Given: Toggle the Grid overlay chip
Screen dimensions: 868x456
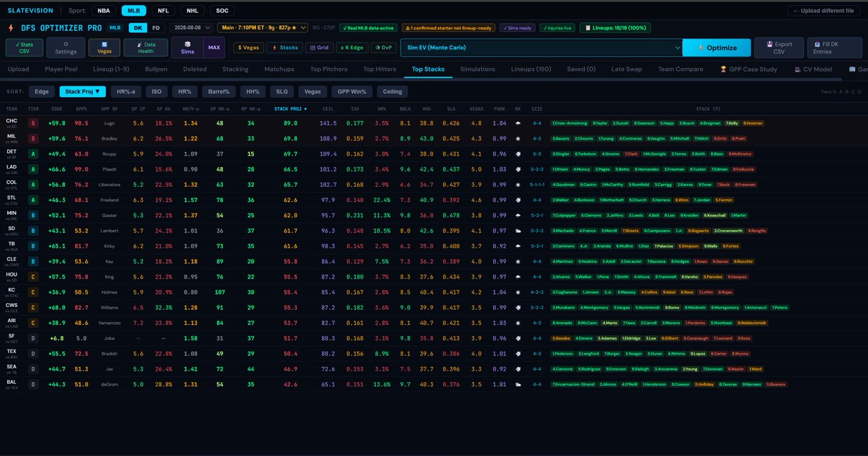Looking at the screenshot, I should click(319, 48).
